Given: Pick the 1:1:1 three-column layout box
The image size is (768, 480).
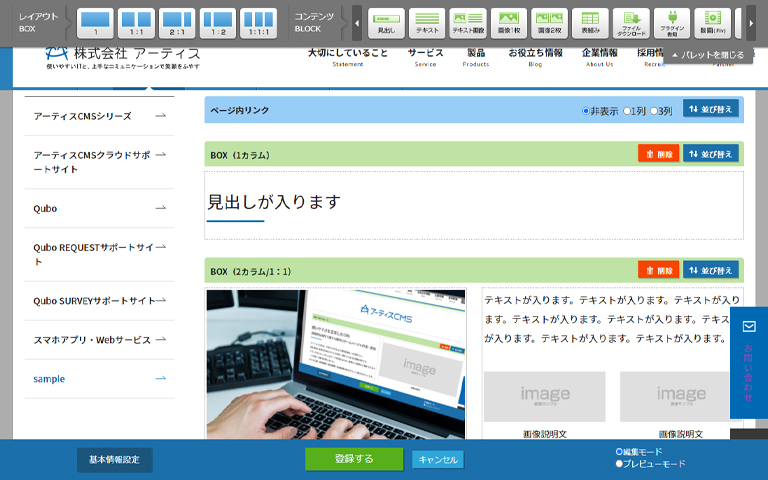Looking at the screenshot, I should pyautogui.click(x=258, y=22).
